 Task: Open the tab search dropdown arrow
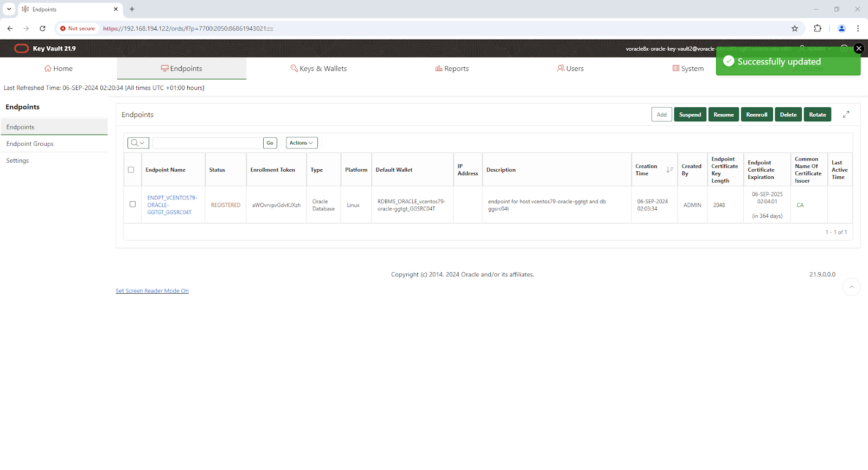[9, 9]
